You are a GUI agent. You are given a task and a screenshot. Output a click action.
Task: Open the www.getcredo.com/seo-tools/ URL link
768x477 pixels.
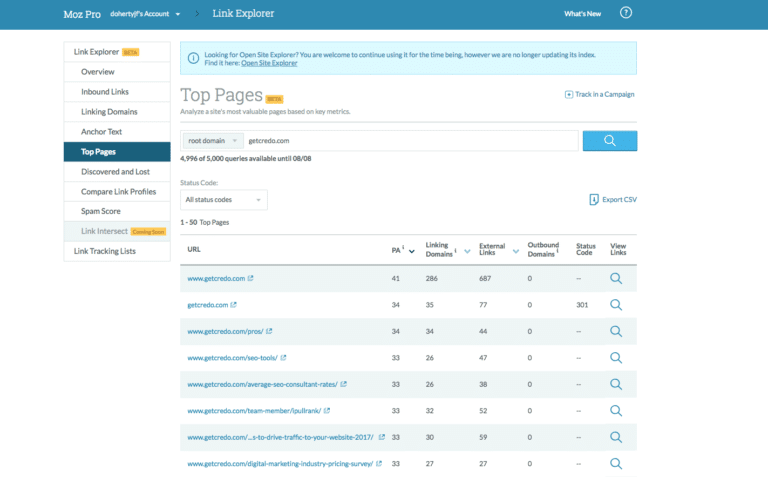coord(233,358)
